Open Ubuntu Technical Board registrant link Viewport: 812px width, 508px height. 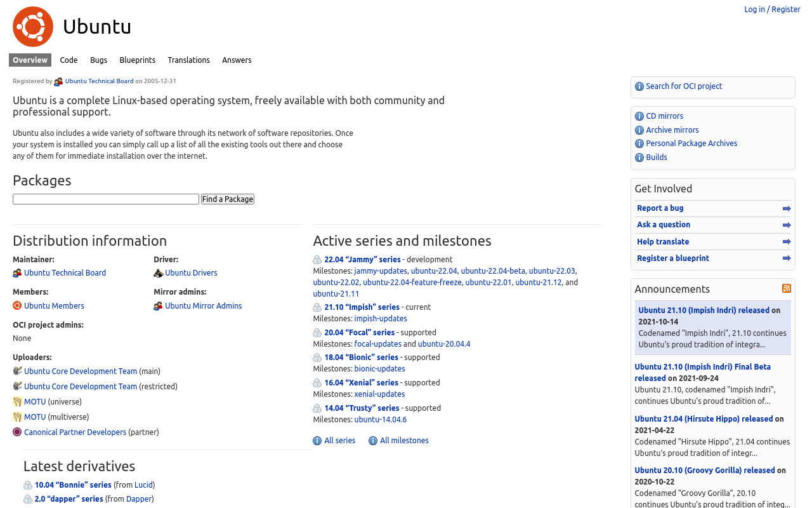click(x=99, y=81)
